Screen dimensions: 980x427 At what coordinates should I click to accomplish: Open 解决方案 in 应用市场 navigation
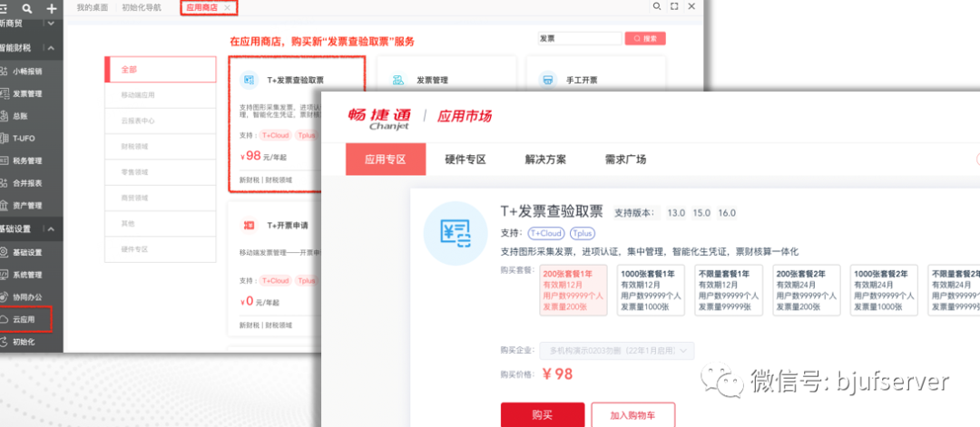[x=545, y=160]
